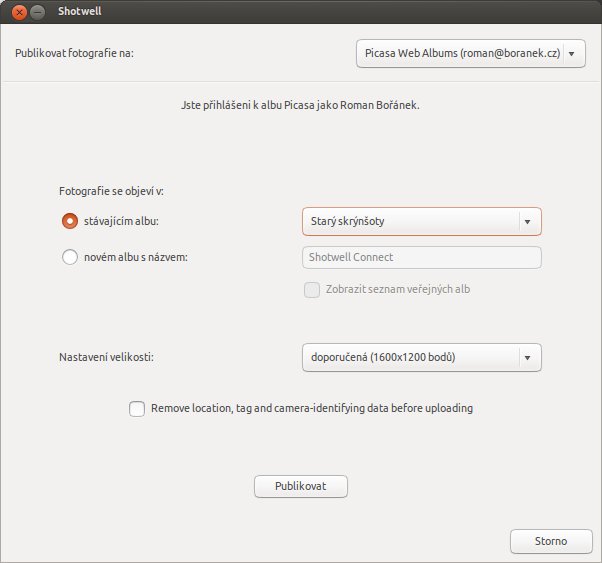Screen dimensions: 602x563
Task: Click the Shotwell Connect album name field
Action: (422, 257)
